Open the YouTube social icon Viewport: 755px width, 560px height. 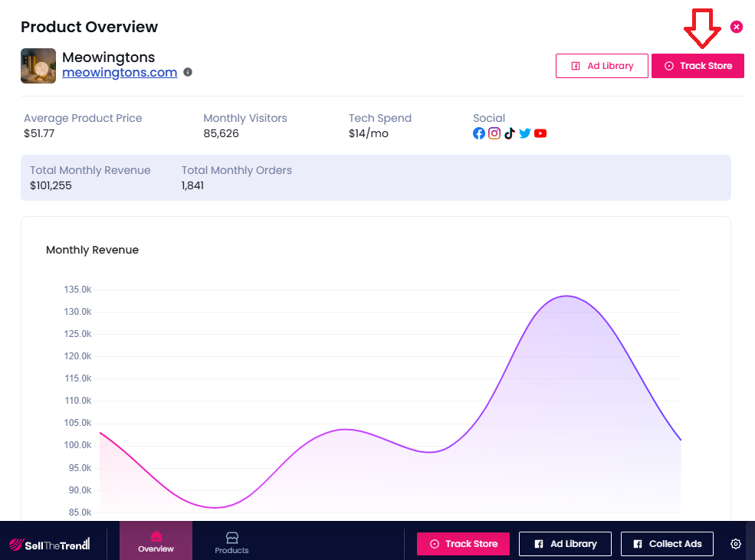tap(540, 133)
